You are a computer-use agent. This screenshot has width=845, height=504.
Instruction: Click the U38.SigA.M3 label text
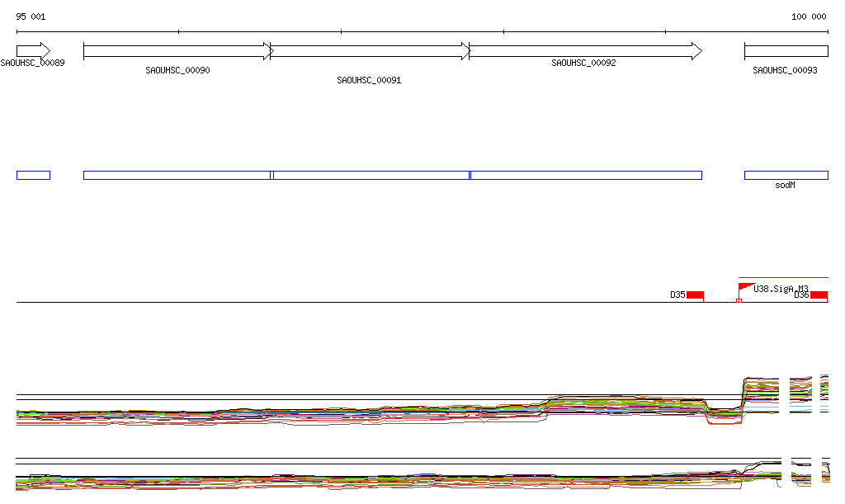pos(781,289)
